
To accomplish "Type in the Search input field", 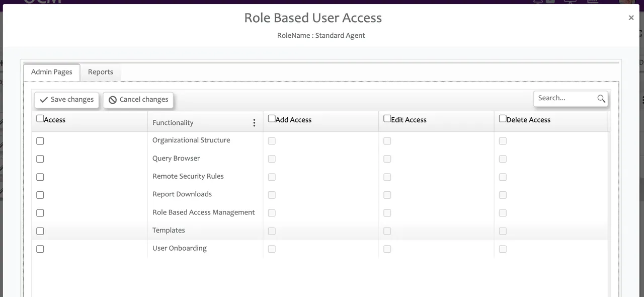I will [x=565, y=98].
